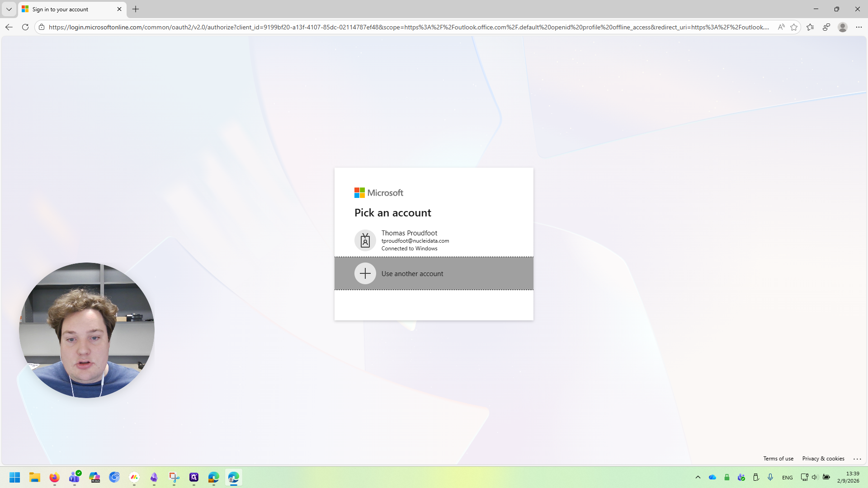This screenshot has width=868, height=488.
Task: Open the browser feedback icon beside Favorites
Action: [826, 27]
